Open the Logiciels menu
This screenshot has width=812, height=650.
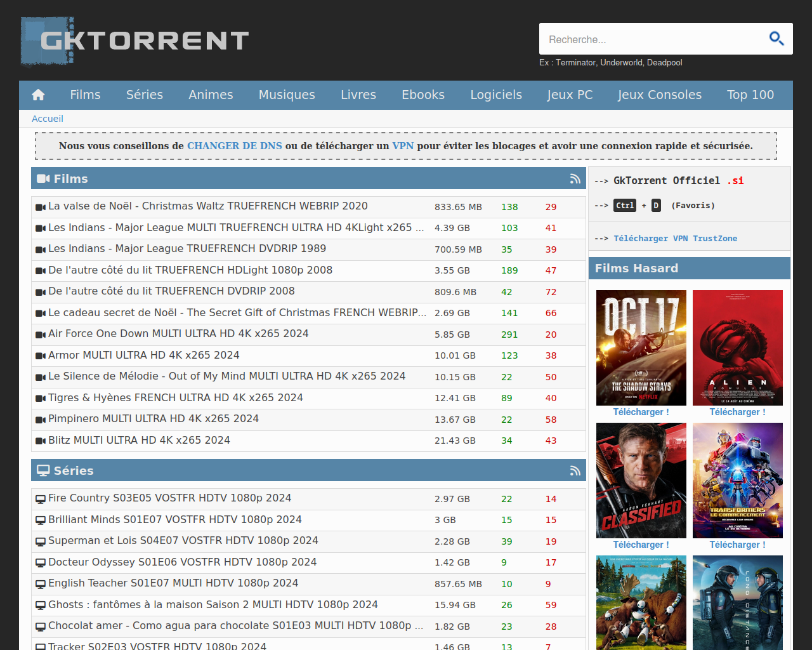pos(496,95)
